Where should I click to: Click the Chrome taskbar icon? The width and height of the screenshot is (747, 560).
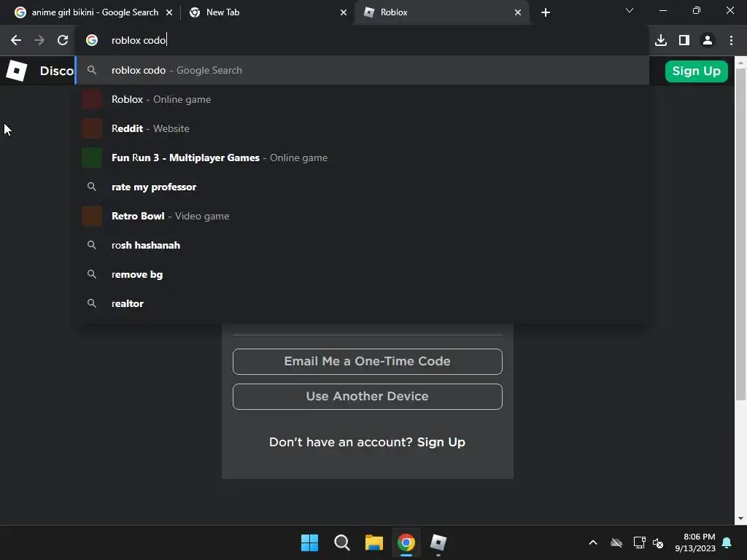406,542
